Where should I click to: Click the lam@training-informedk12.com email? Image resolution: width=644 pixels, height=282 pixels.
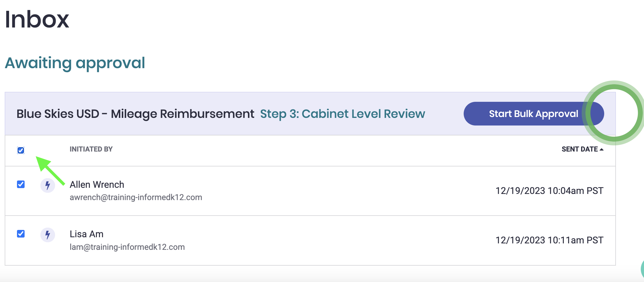127,247
